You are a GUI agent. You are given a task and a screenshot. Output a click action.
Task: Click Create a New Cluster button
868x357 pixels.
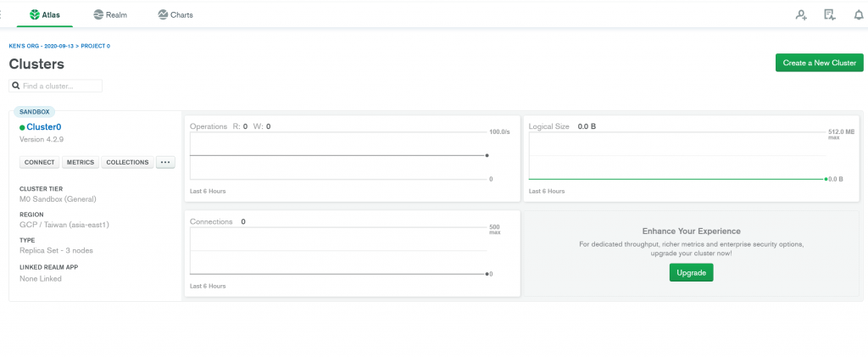pos(820,63)
